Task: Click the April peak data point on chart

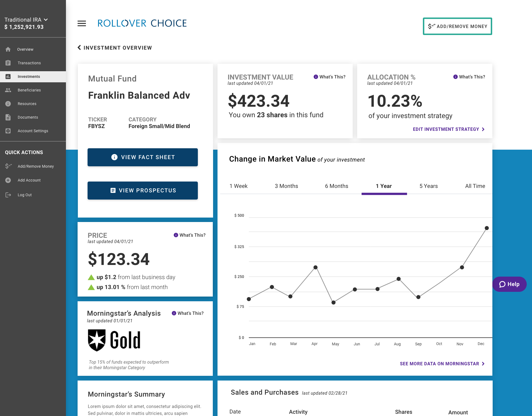Action: click(x=315, y=267)
